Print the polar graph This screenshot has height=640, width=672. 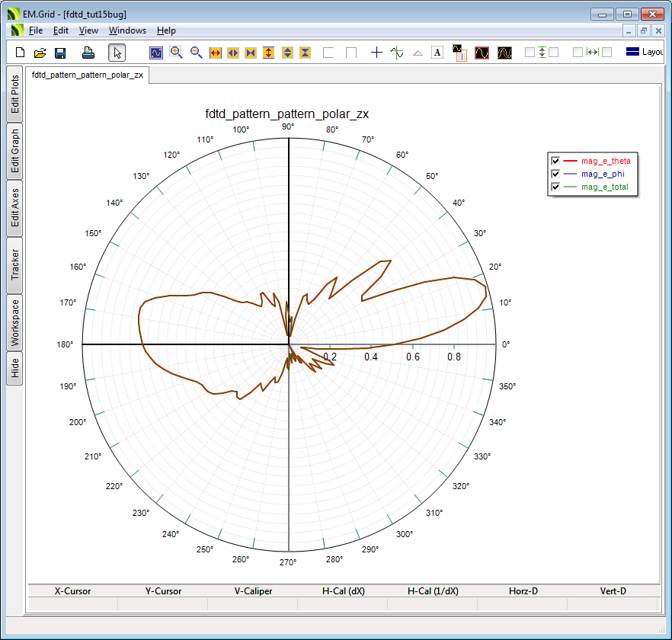coord(88,53)
